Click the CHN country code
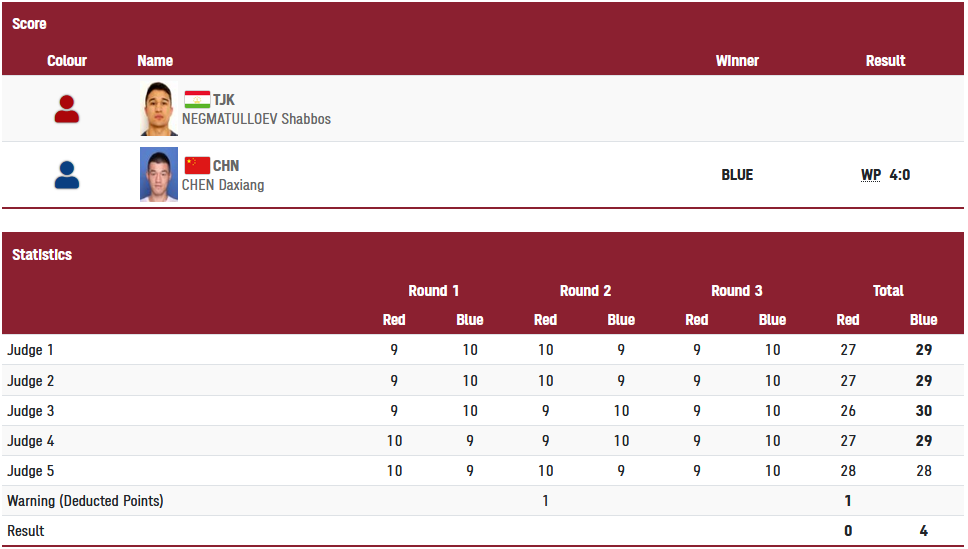This screenshot has width=968, height=549. tap(226, 166)
